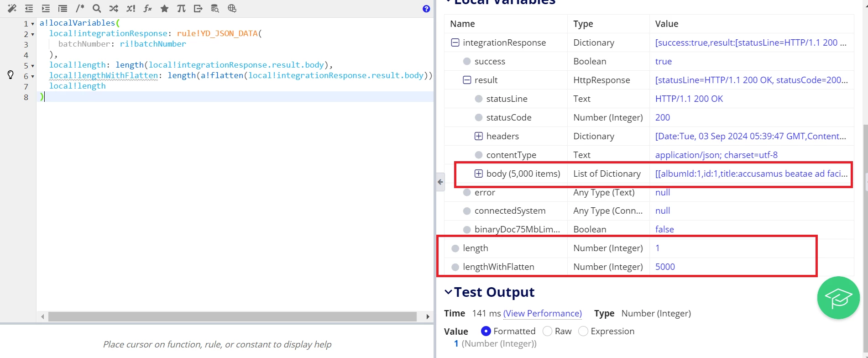Click the success variable name

point(490,61)
